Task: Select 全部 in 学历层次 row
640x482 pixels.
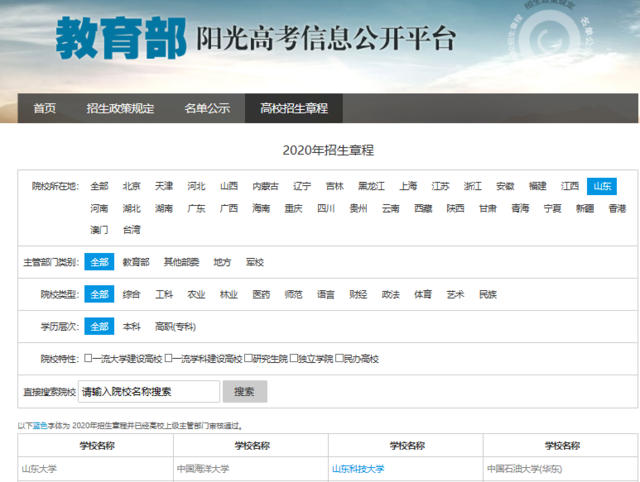Action: click(x=99, y=327)
